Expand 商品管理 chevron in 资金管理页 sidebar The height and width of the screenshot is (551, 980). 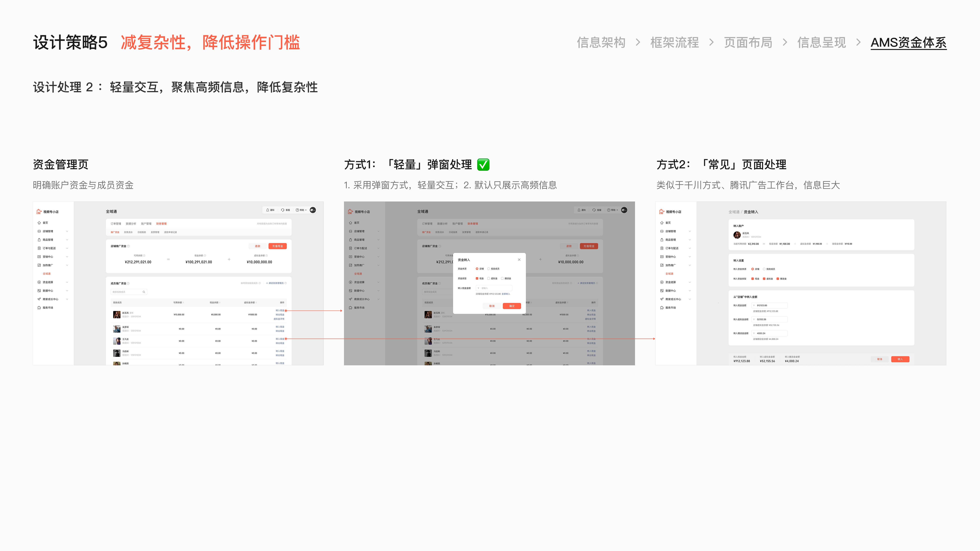(67, 240)
